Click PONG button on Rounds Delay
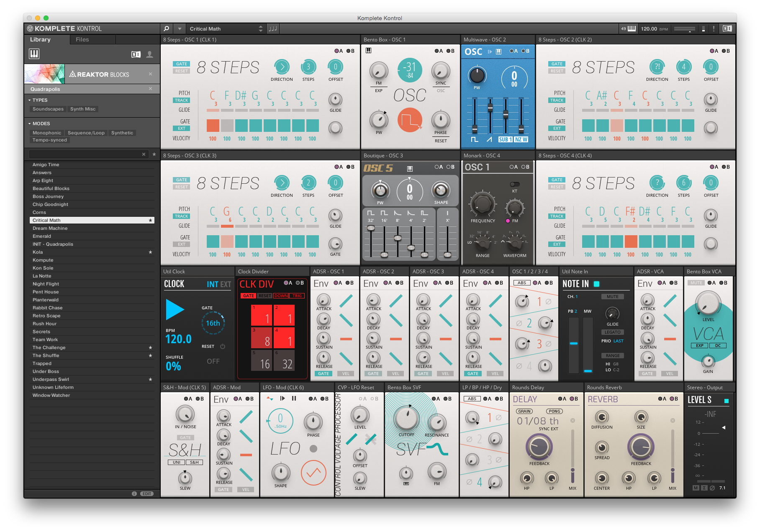This screenshot has height=532, width=760. (x=555, y=411)
